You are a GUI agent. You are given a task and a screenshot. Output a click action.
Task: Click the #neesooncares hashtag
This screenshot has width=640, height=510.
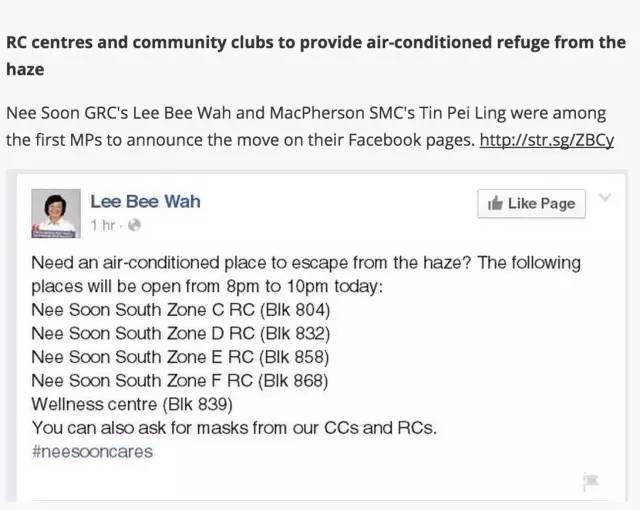point(92,451)
